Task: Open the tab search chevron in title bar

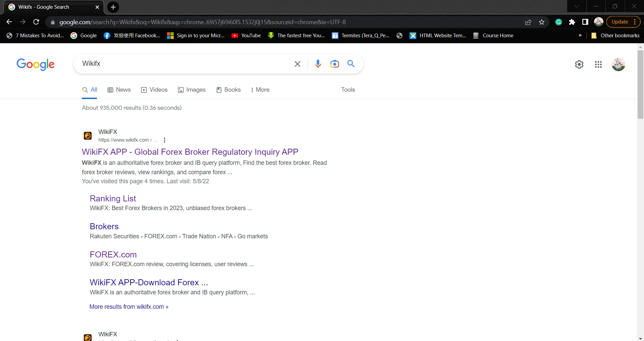Action: (x=577, y=6)
